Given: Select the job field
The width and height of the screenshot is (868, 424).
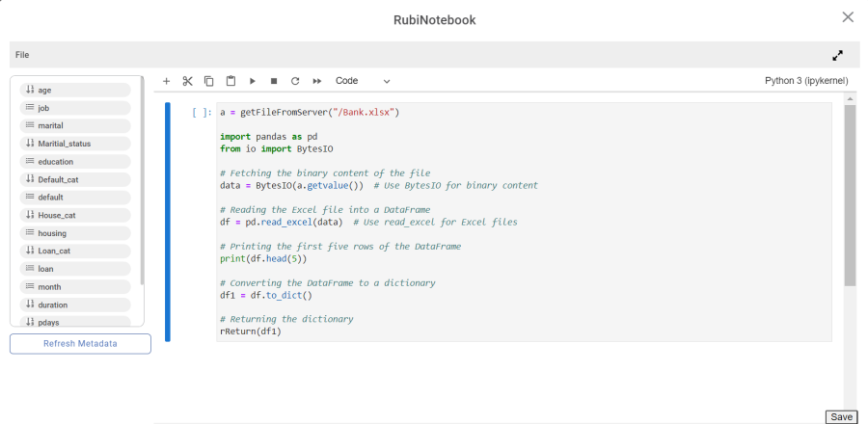Looking at the screenshot, I should click(x=75, y=108).
